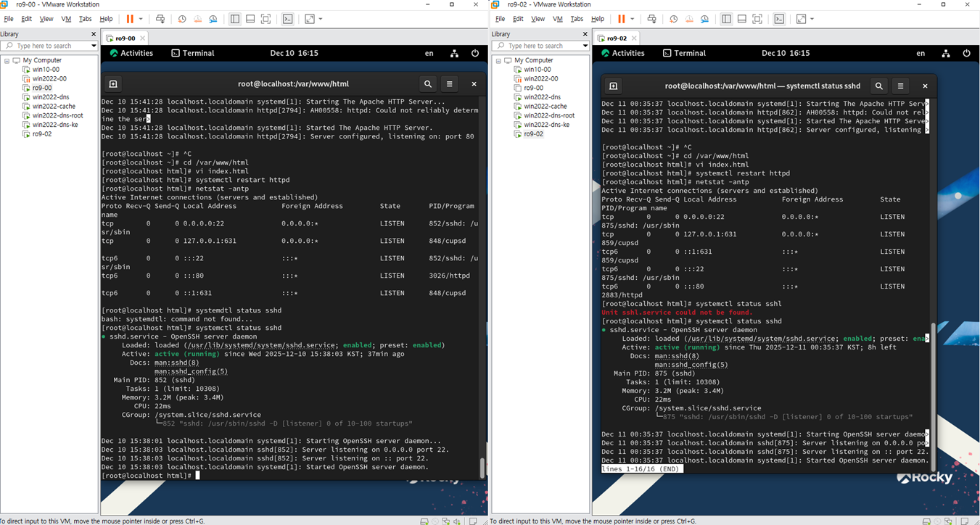Toggle full screen mode in ro9-00 toolbar

click(x=265, y=19)
